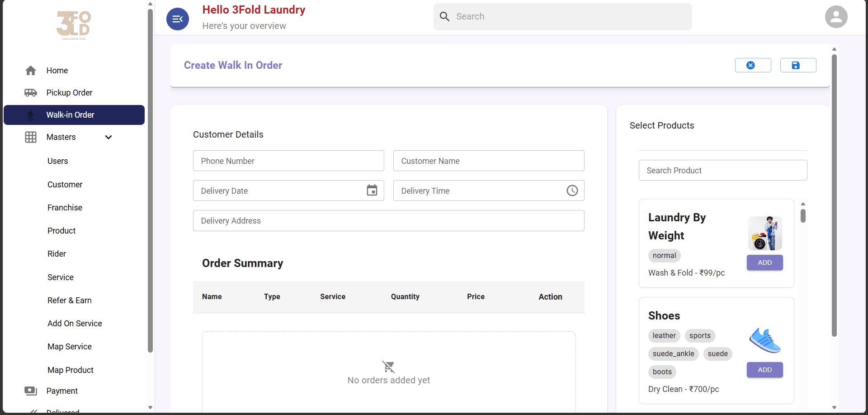
Task: Click the Quantity column header
Action: pyautogui.click(x=405, y=297)
